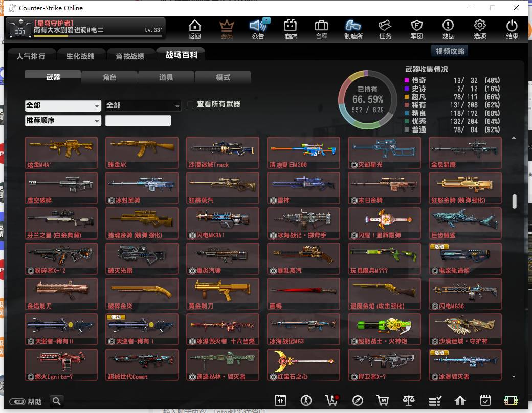Click the scroll down arrow of weapon list
This screenshot has height=413, width=532.
pos(514,376)
